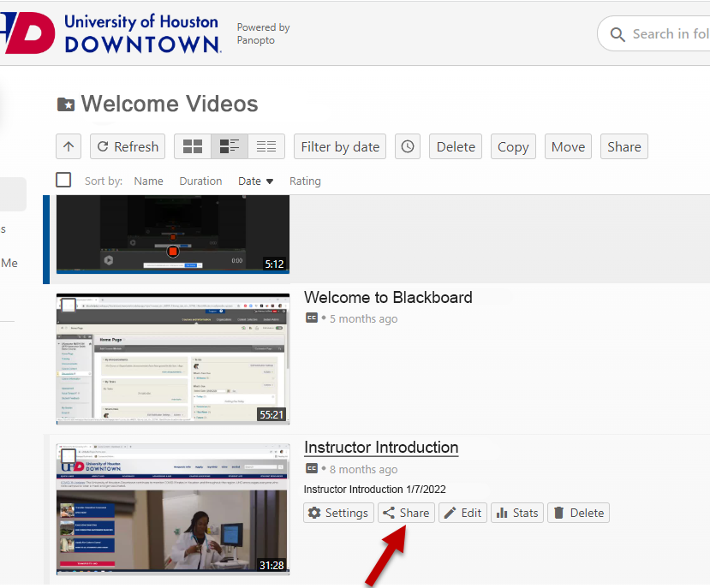
Task: Open the Filter by date option
Action: [340, 146]
